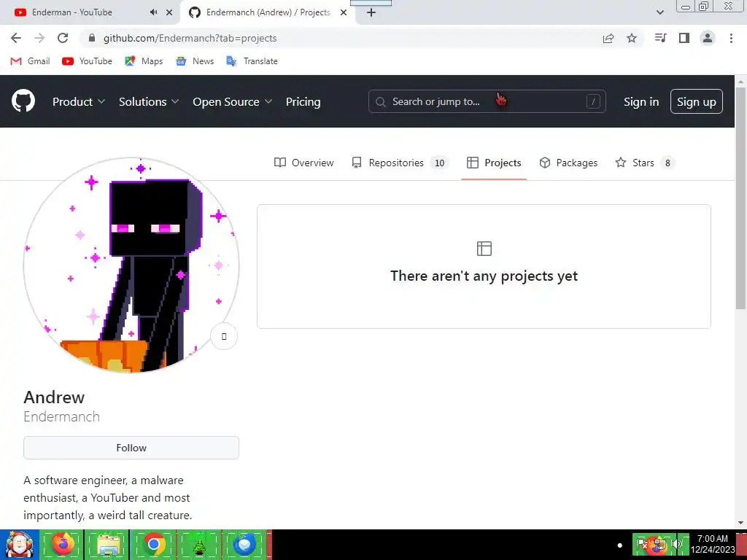
Task: Open Chrome from the taskbar
Action: click(x=153, y=544)
